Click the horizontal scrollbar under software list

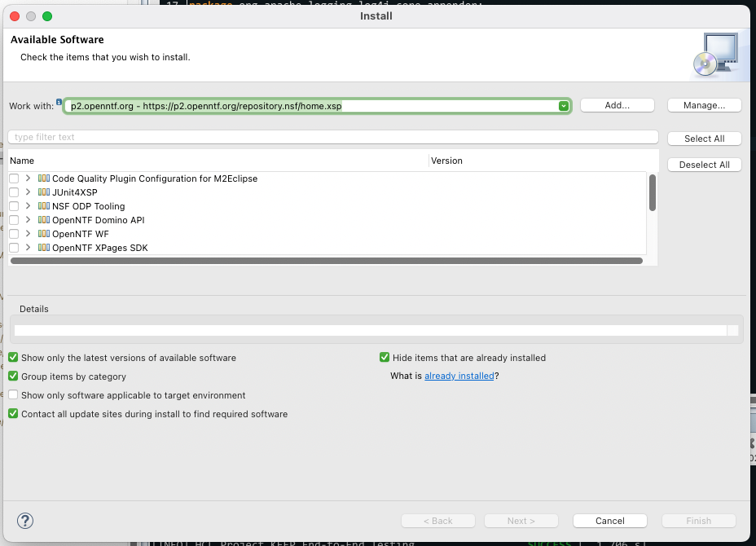(327, 261)
